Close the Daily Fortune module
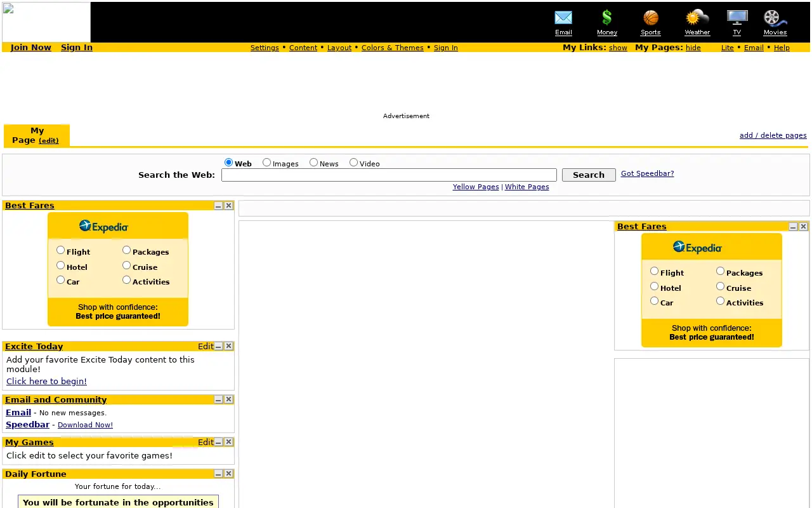This screenshot has height=508, width=812. pos(229,474)
